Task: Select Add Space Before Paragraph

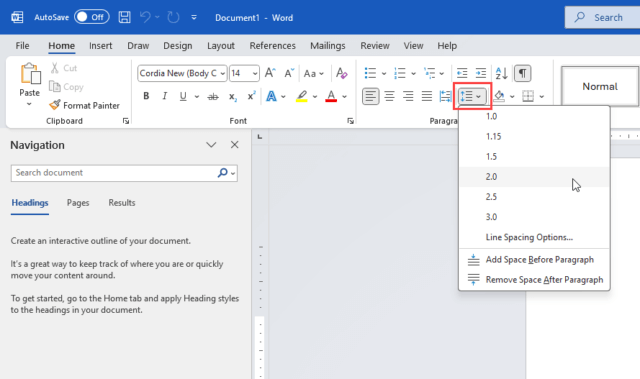Action: click(534, 259)
